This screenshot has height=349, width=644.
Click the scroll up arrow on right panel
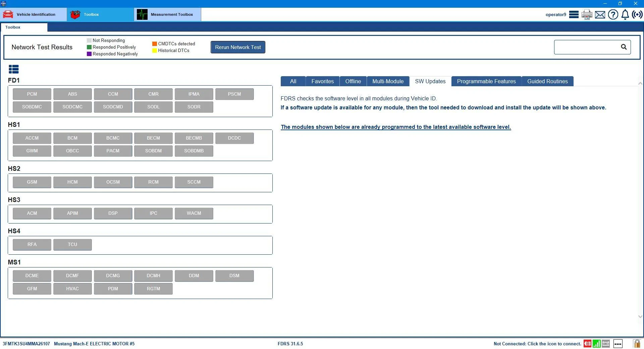640,83
